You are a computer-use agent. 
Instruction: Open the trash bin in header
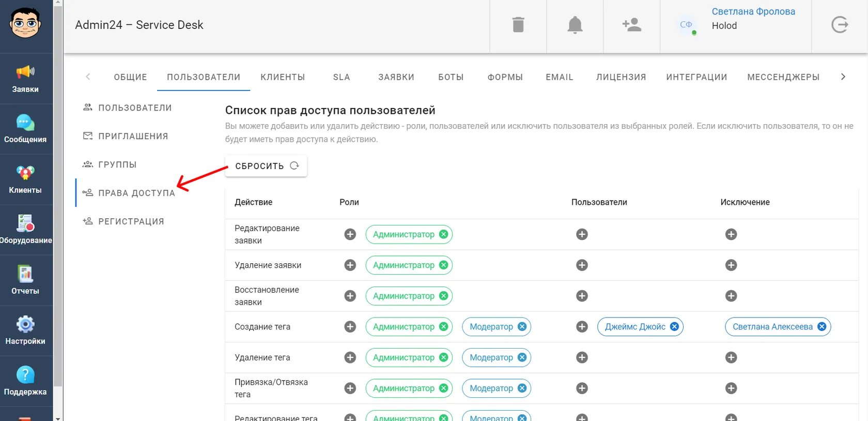tap(518, 25)
